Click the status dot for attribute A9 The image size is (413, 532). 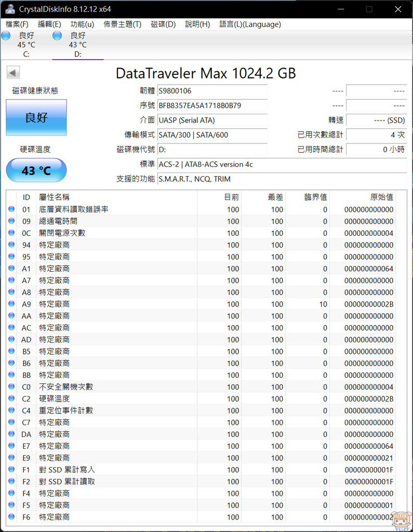tap(11, 303)
